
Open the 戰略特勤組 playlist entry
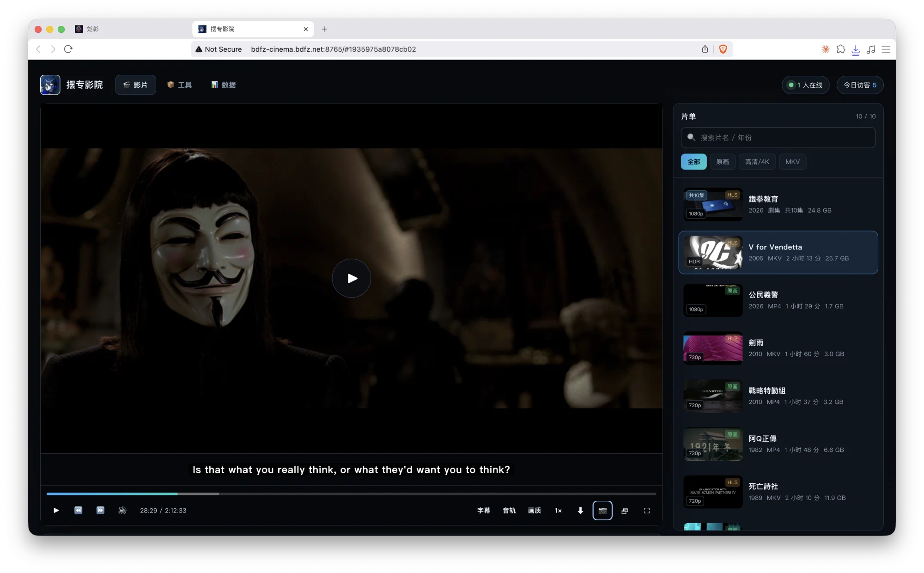778,396
